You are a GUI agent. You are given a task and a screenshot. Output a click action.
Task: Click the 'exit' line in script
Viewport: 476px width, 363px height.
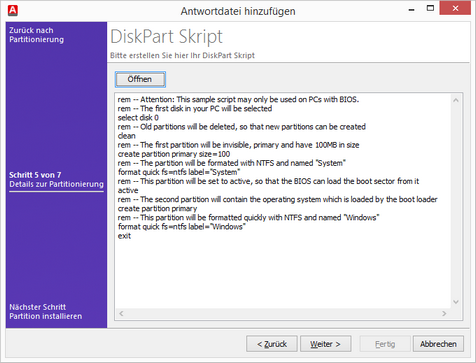click(124, 236)
